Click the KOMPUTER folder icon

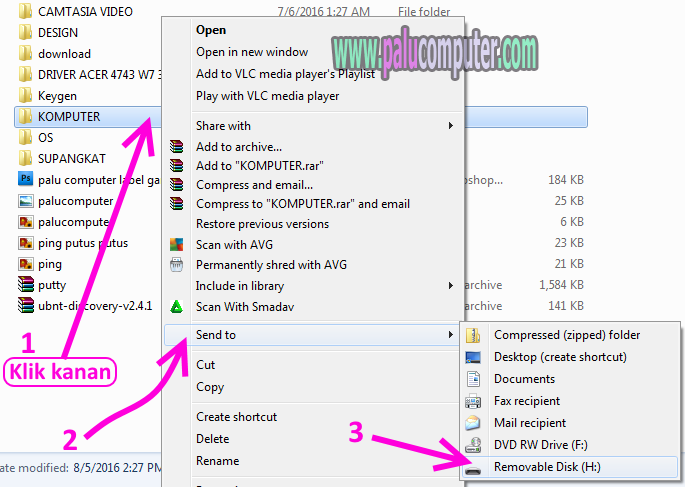tap(25, 116)
